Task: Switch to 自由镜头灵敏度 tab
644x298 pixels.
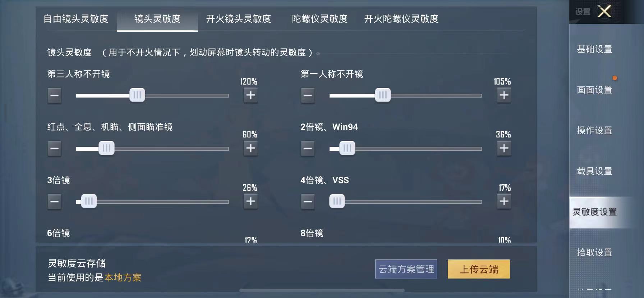Action: 76,19
